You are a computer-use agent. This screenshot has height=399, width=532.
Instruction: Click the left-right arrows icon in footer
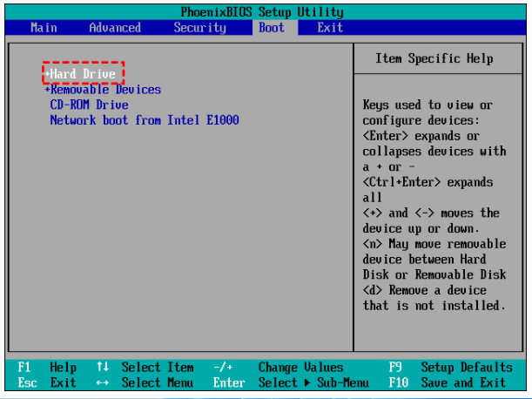click(x=103, y=383)
